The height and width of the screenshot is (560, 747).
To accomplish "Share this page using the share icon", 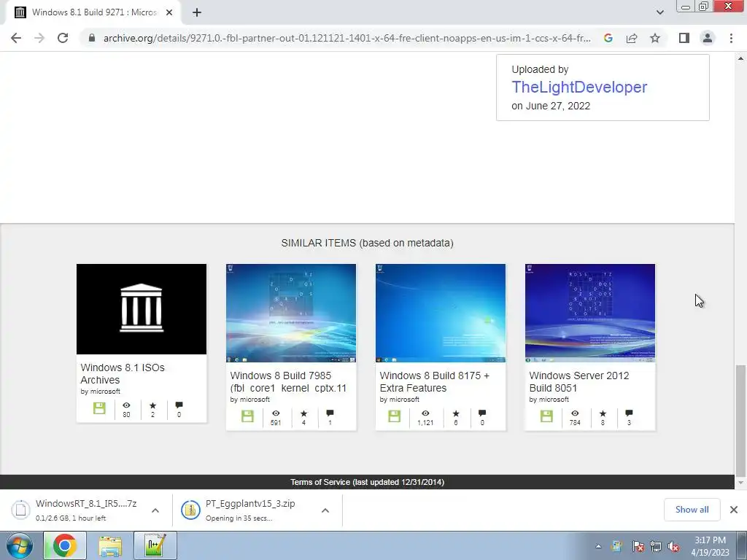I will click(x=632, y=38).
